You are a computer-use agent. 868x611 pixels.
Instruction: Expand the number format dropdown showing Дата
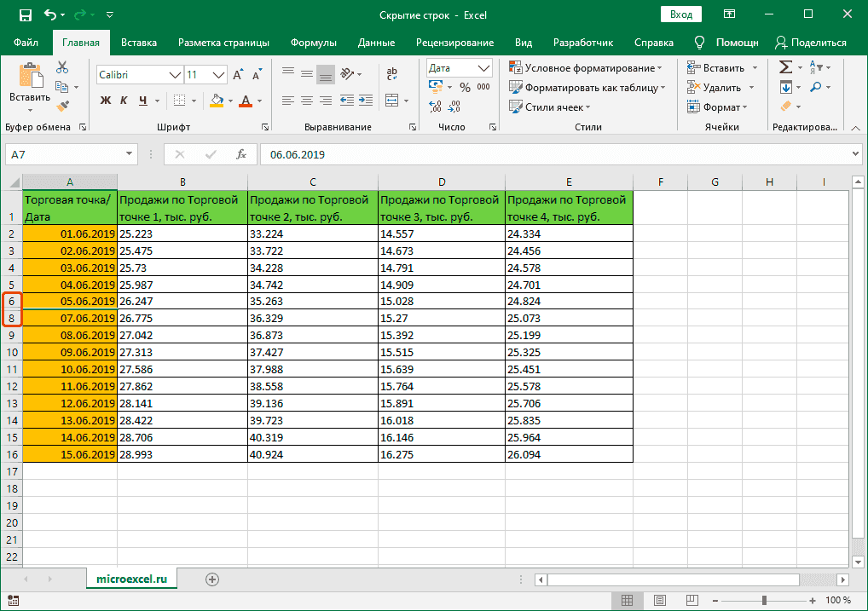pos(484,68)
